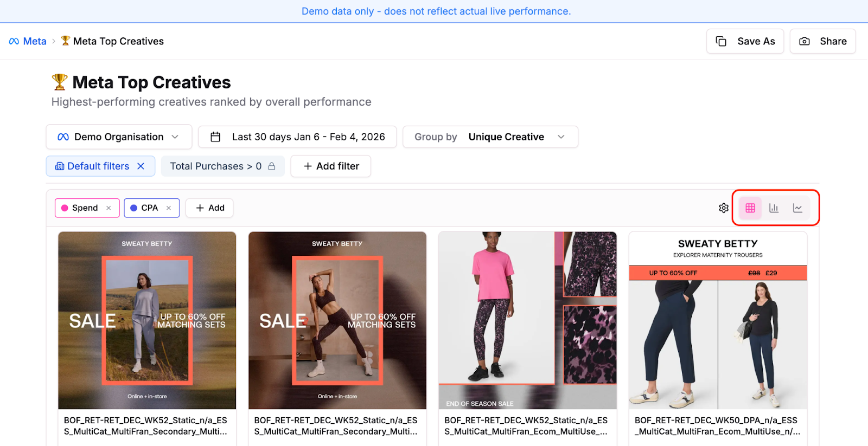Click the Share button
This screenshot has height=446, width=868.
point(822,41)
